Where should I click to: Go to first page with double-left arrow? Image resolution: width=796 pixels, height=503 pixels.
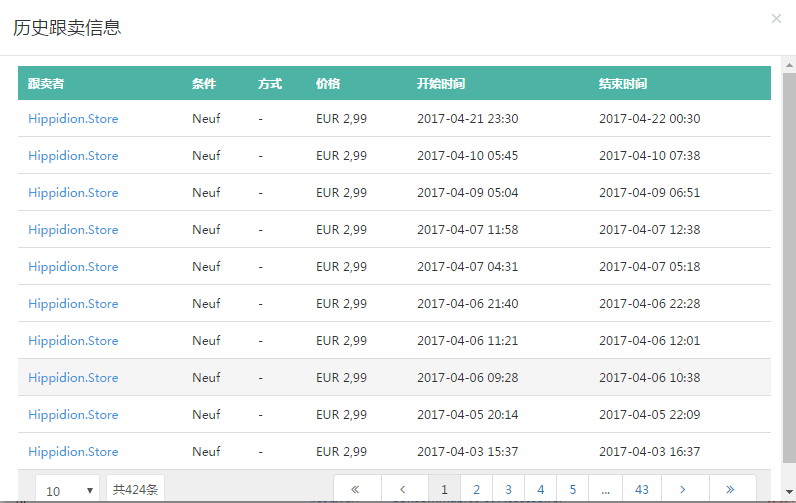click(x=355, y=489)
